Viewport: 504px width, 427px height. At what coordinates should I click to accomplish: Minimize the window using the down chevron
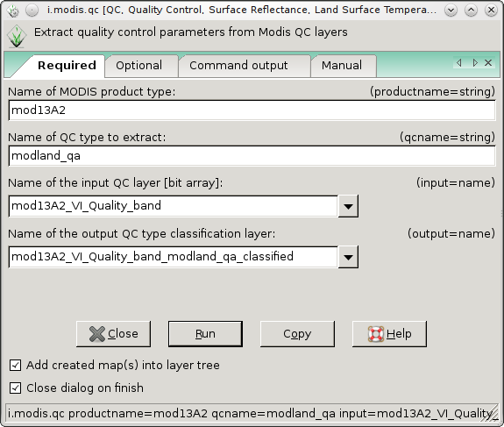point(451,11)
